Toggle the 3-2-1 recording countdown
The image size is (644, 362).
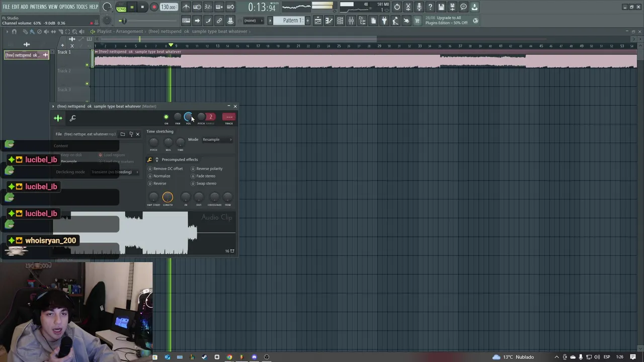pyautogui.click(x=208, y=7)
